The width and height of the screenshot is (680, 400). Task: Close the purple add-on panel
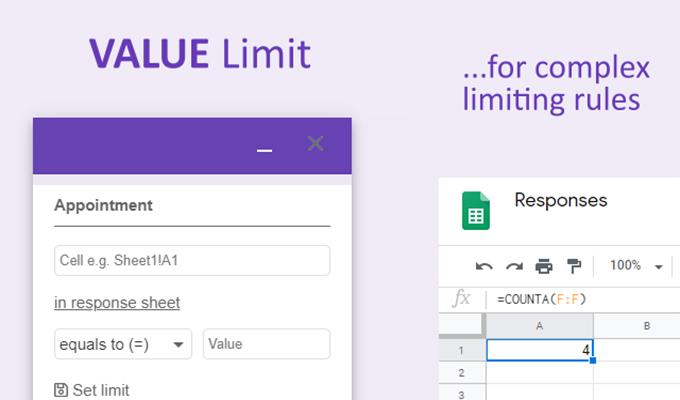coord(315,144)
